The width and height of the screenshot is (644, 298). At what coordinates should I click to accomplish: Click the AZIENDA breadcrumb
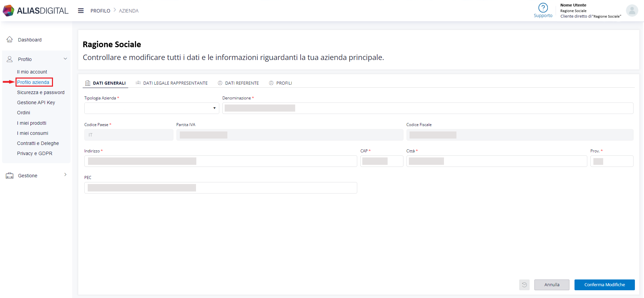coord(129,11)
